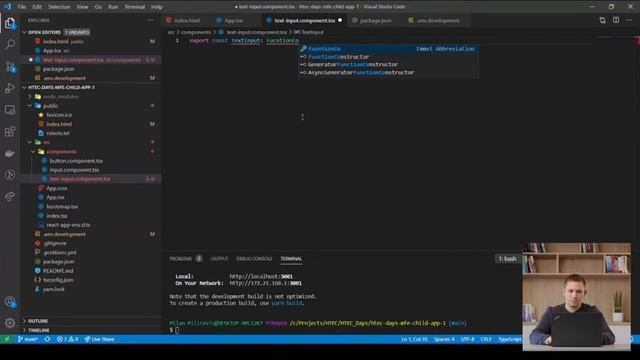
Task: Click the CRLF end of line status entry
Action: [486, 339]
